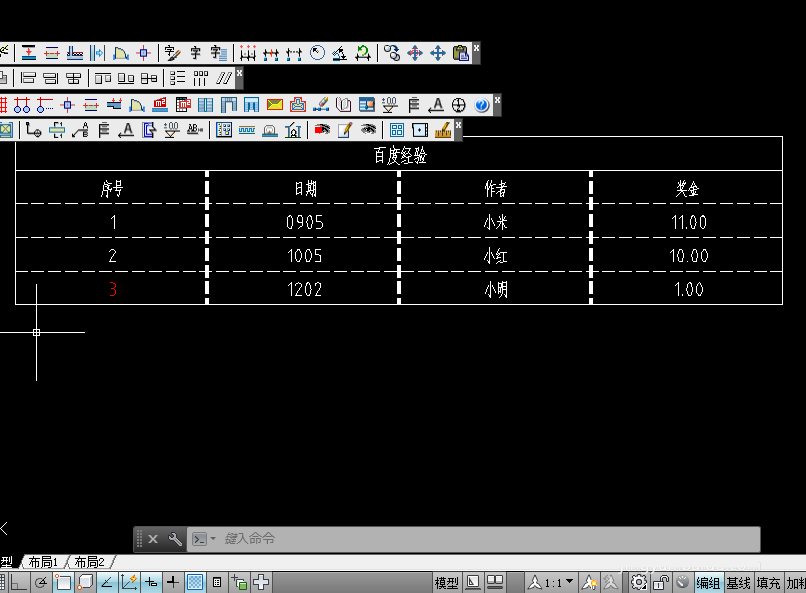Select the cell containing 0905
This screenshot has width=806, height=593.
click(x=303, y=221)
